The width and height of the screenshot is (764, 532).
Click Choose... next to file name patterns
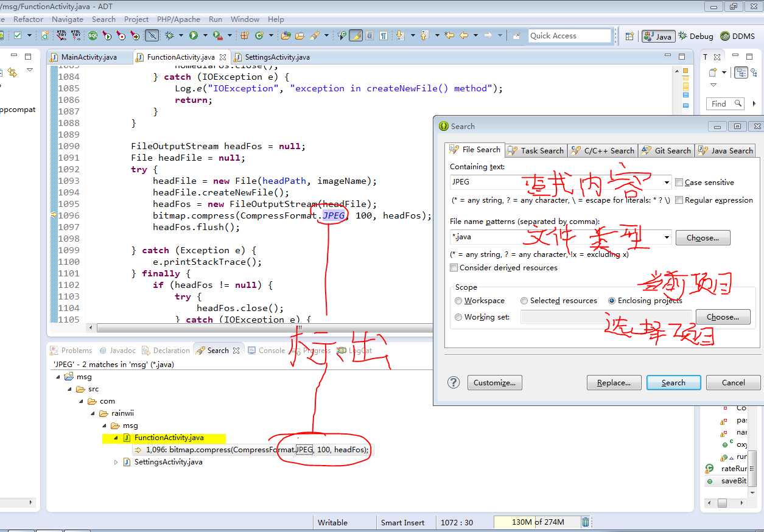pos(703,237)
